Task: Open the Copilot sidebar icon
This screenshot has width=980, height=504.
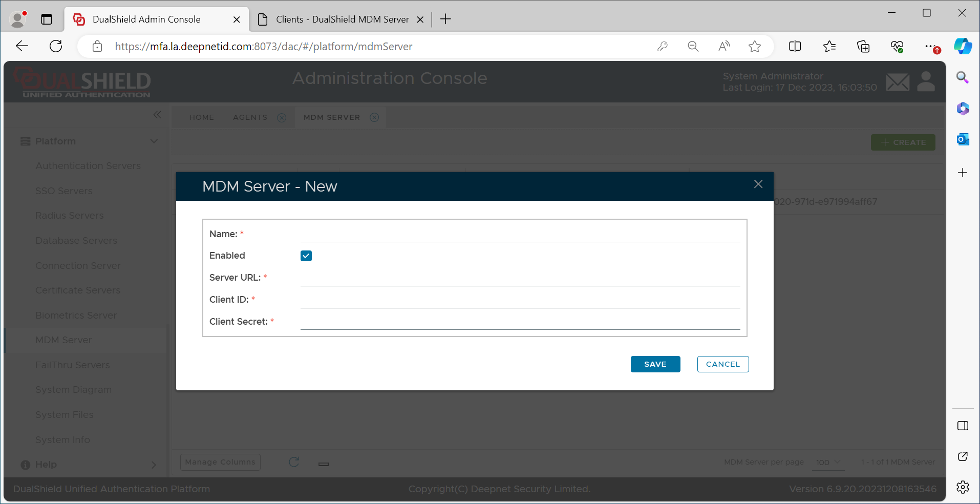Action: coord(963,47)
